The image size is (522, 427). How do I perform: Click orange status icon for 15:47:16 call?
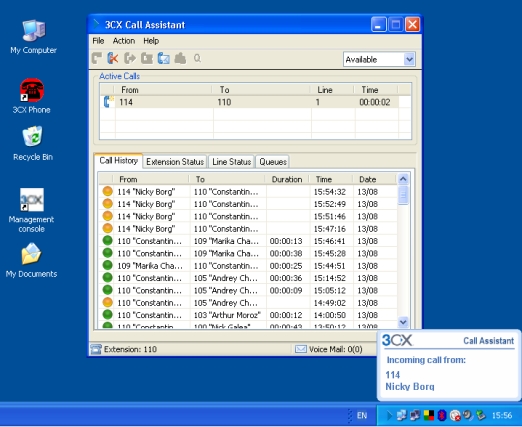click(107, 228)
